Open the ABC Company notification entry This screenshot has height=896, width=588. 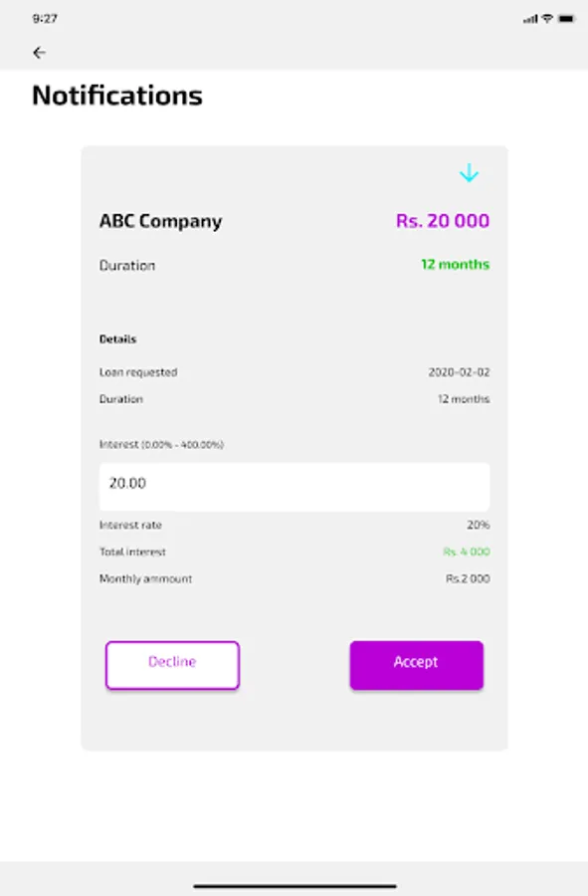[x=161, y=220]
